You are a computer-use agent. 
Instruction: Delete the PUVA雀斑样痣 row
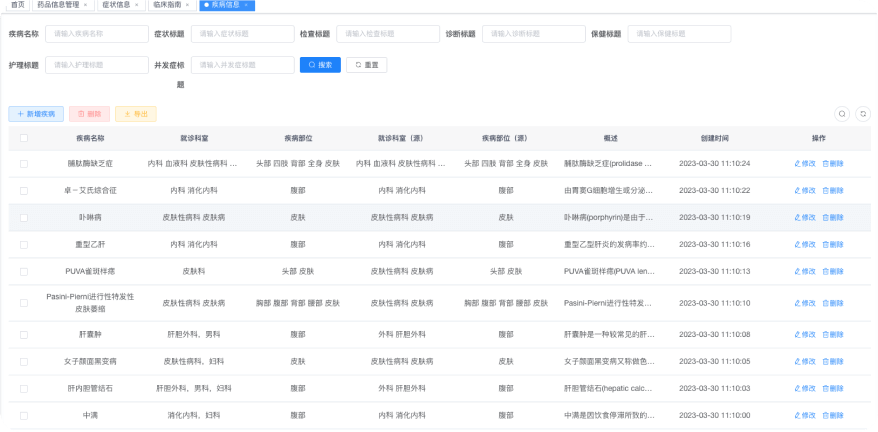click(833, 271)
